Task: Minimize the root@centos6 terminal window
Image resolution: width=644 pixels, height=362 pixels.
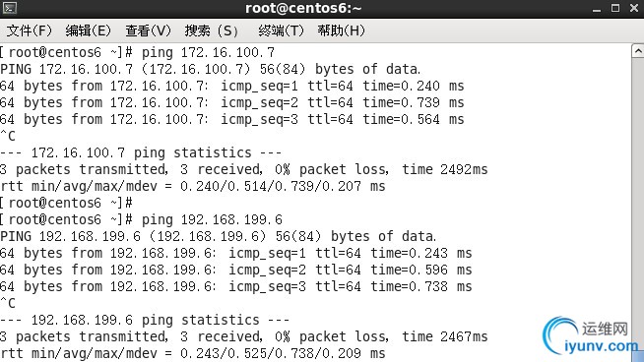Action: click(597, 9)
